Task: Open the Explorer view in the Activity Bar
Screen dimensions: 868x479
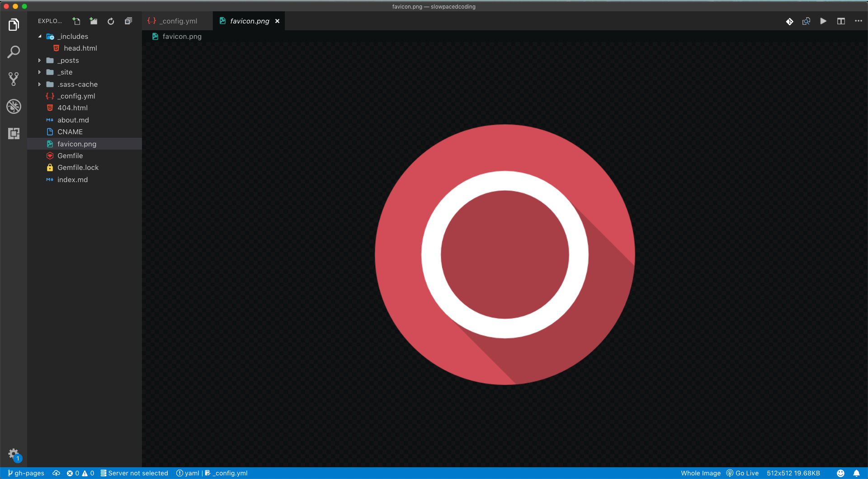Action: [14, 25]
